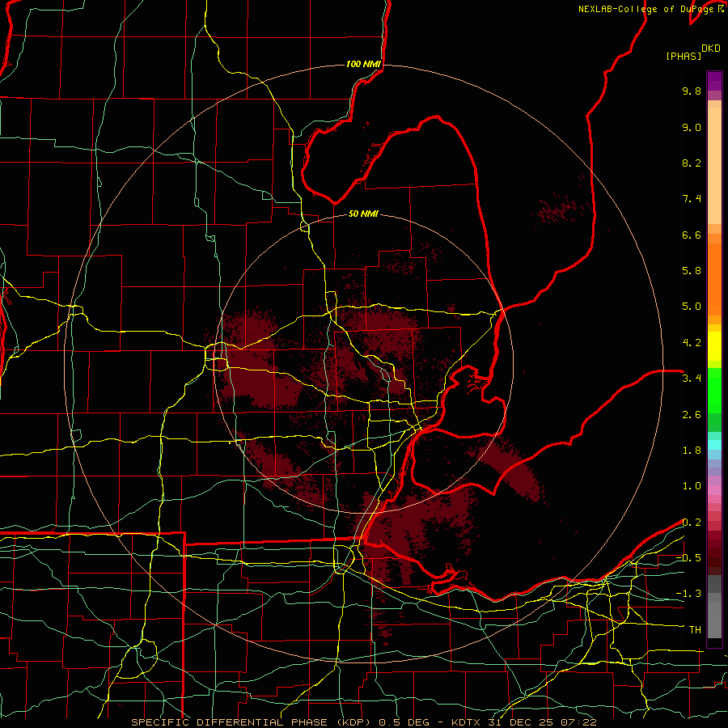This screenshot has width=728, height=728.
Task: Select the 5.0 value on color scale
Action: tap(692, 307)
